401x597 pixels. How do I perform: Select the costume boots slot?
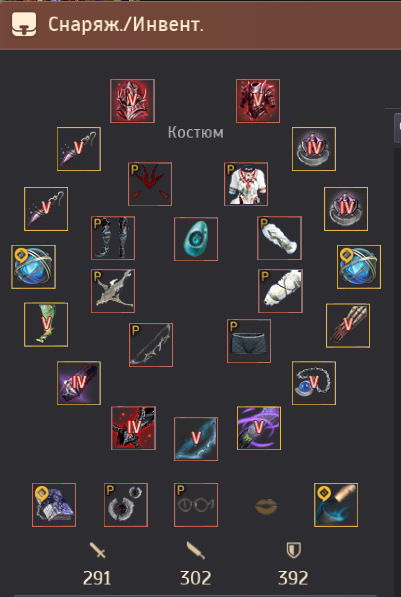tap(113, 238)
